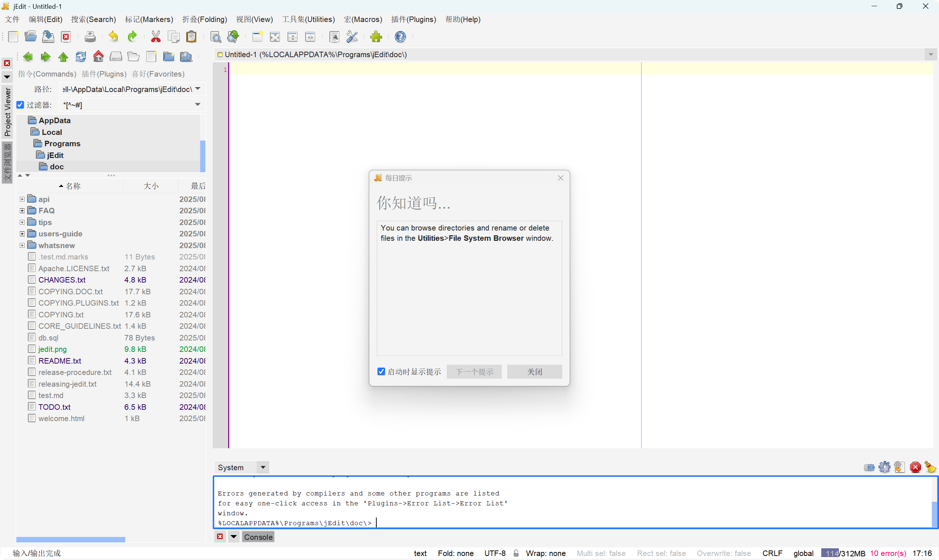Expand the whatsnew folder tree node
This screenshot has height=560, width=939.
tap(22, 246)
